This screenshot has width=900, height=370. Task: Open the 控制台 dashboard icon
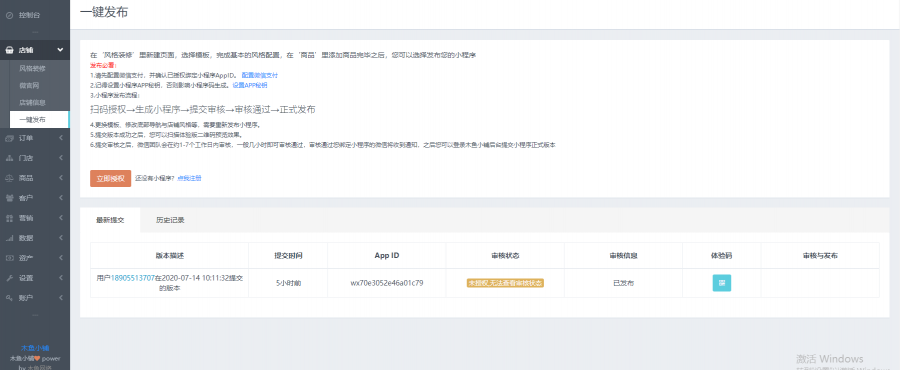click(9, 15)
